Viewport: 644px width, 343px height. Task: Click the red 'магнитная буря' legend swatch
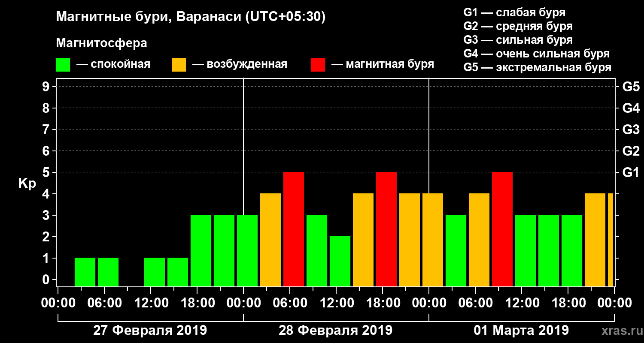coord(318,65)
